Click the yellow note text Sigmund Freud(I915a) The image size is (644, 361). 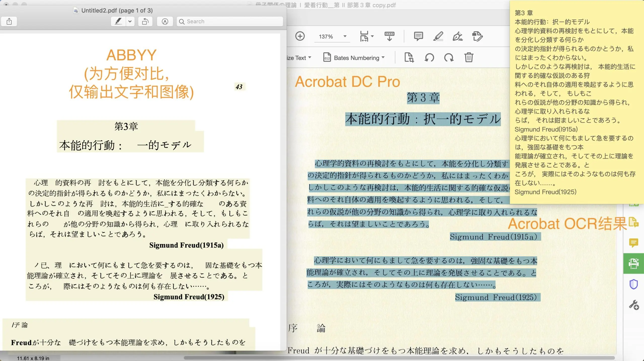546,129
